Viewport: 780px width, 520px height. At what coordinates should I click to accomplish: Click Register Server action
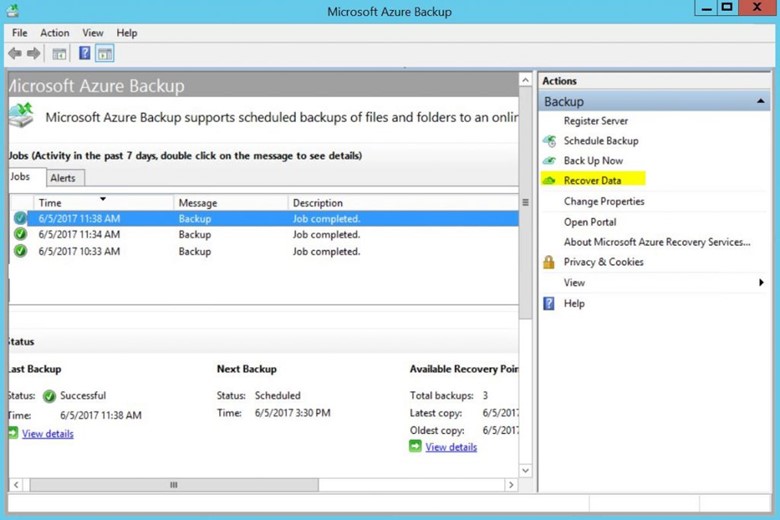tap(595, 121)
